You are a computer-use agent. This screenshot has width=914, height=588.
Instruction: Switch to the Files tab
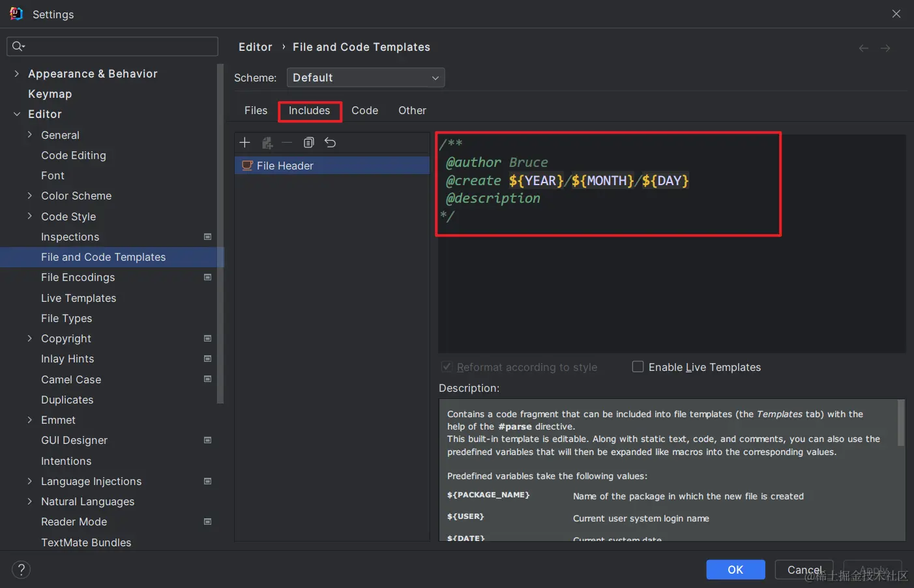[256, 111]
